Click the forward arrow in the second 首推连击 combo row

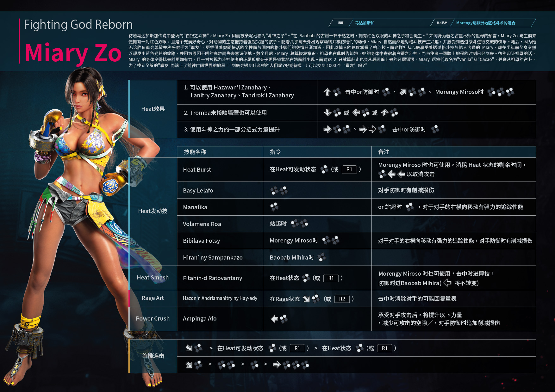[277, 365]
